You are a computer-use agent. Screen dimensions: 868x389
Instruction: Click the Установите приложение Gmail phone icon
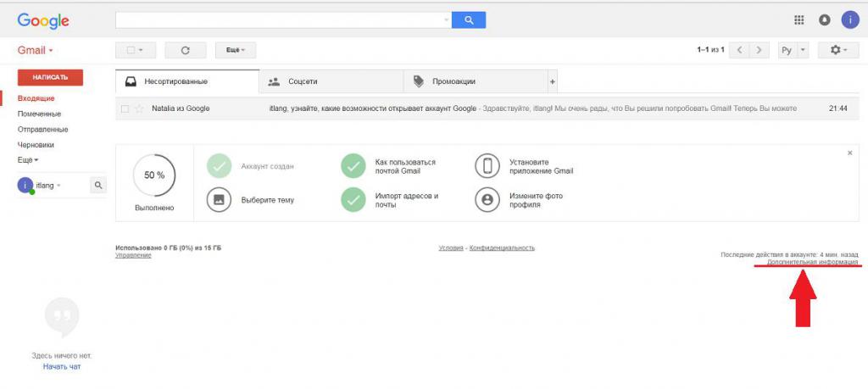(x=487, y=166)
